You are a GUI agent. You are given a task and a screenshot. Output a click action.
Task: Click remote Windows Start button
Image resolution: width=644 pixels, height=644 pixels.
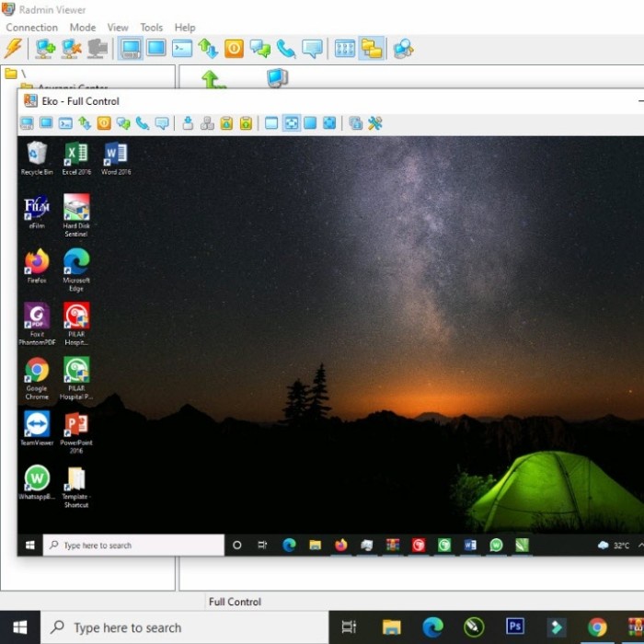[29, 546]
